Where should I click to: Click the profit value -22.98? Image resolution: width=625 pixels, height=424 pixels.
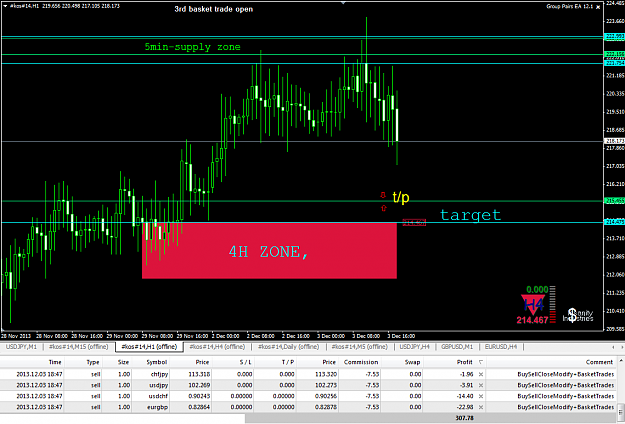pyautogui.click(x=464, y=407)
